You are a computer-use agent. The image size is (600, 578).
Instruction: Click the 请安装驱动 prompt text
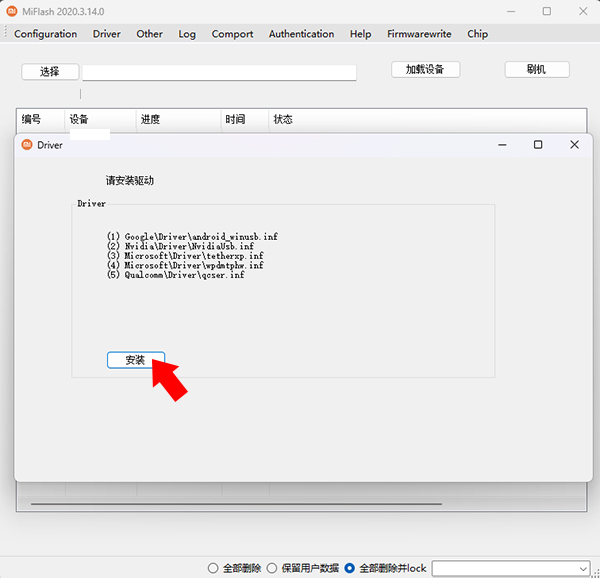pos(130,180)
